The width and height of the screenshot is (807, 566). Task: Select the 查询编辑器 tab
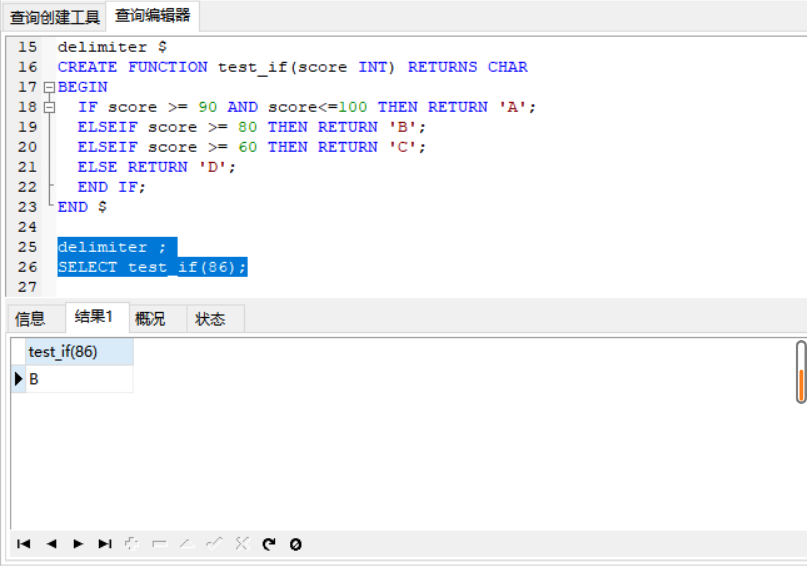pyautogui.click(x=152, y=16)
